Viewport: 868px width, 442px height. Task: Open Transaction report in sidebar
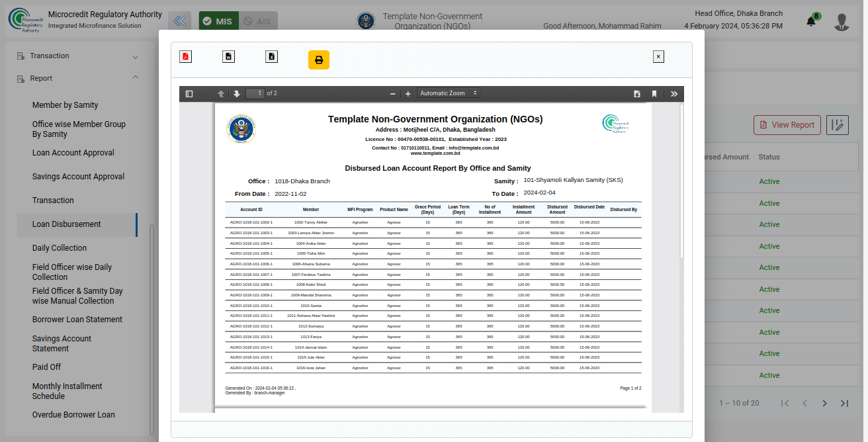click(x=53, y=200)
